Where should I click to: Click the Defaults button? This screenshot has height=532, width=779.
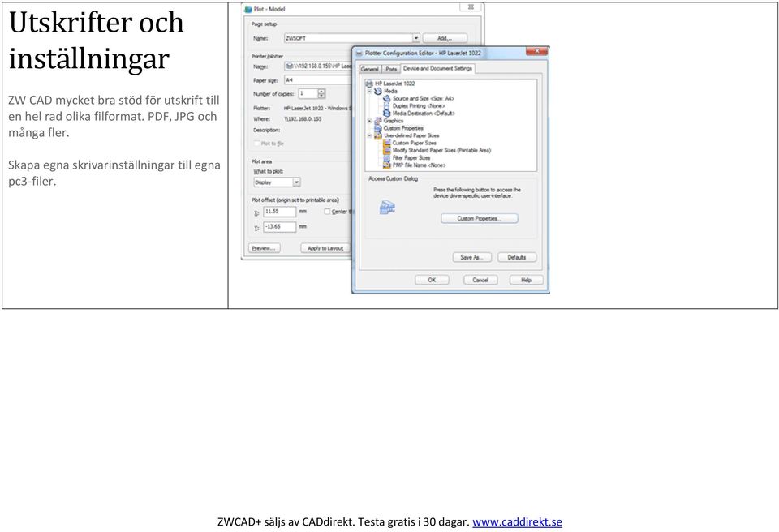[x=517, y=257]
